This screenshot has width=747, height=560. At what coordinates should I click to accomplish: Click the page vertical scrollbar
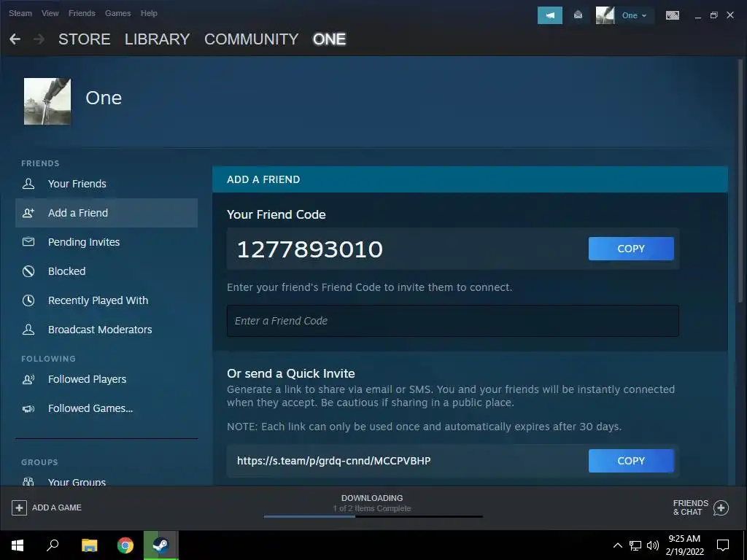click(740, 181)
